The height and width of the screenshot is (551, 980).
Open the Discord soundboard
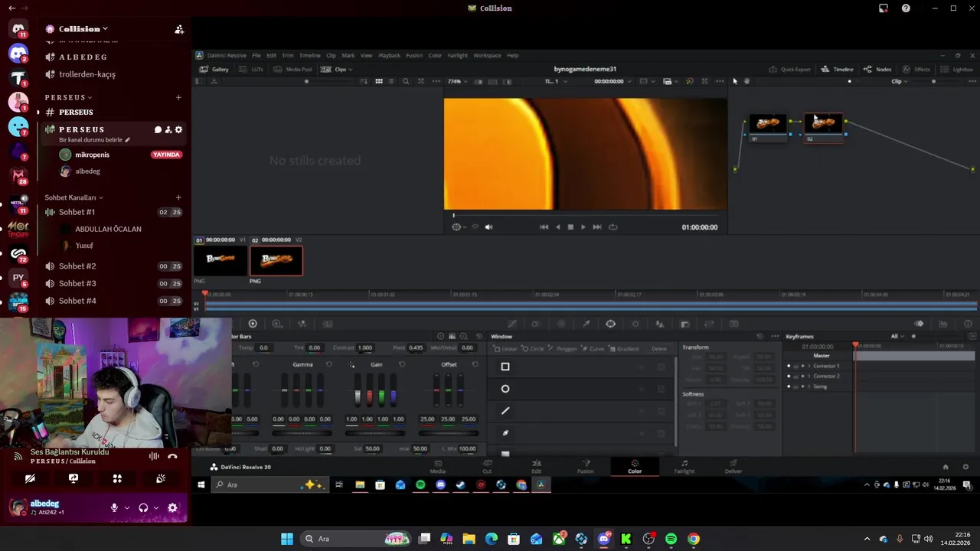[x=161, y=478]
